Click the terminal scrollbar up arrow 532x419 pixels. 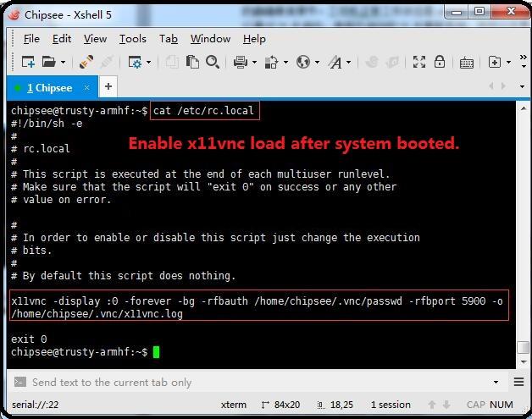pyautogui.click(x=524, y=108)
